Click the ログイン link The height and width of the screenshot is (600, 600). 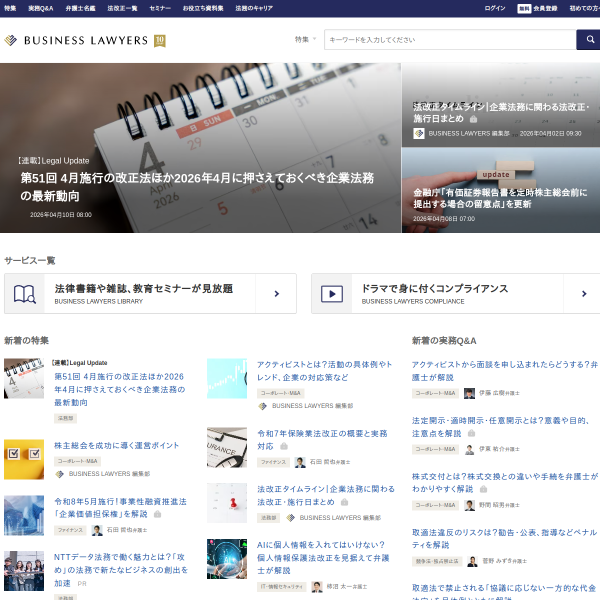495,8
